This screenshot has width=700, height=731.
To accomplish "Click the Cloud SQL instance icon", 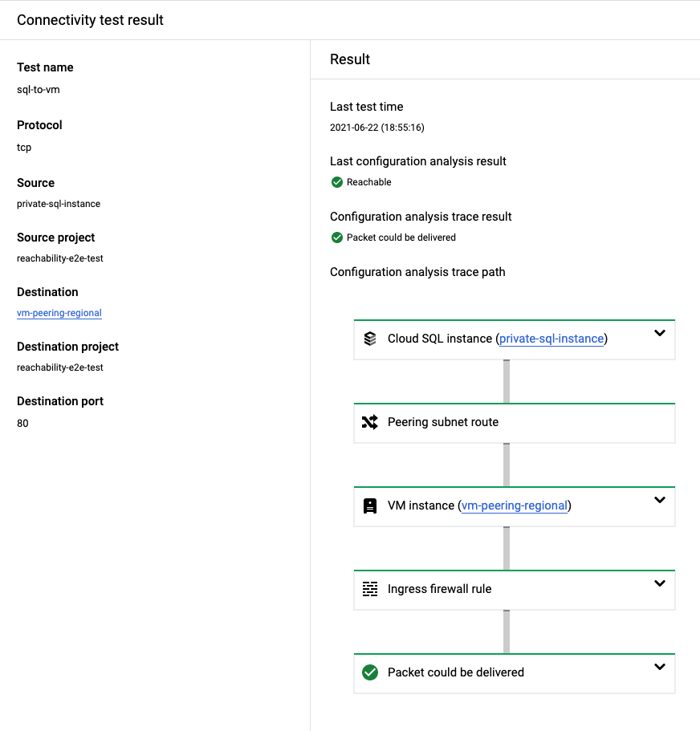I will pos(370,339).
